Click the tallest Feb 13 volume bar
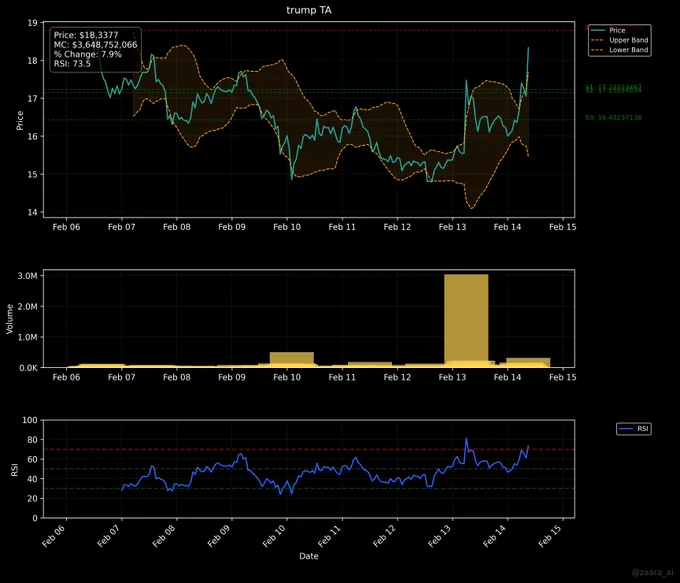The height and width of the screenshot is (583, 680). pos(466,321)
